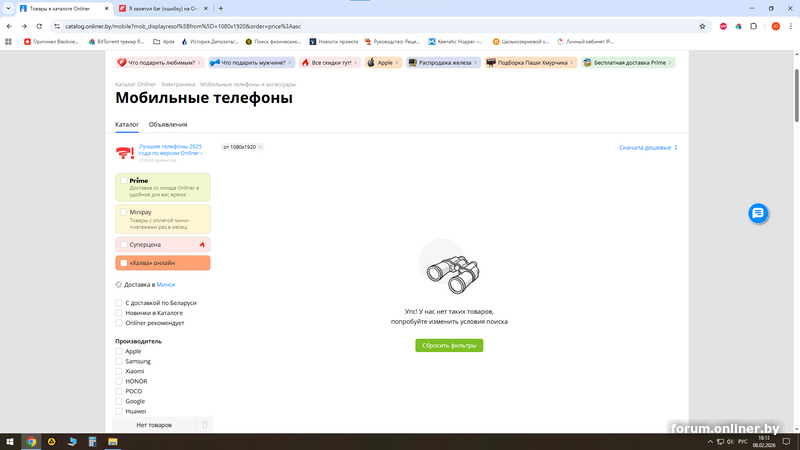Image resolution: width=800 pixels, height=450 pixels.
Task: Select Google manufacturer checkbox
Action: point(118,401)
